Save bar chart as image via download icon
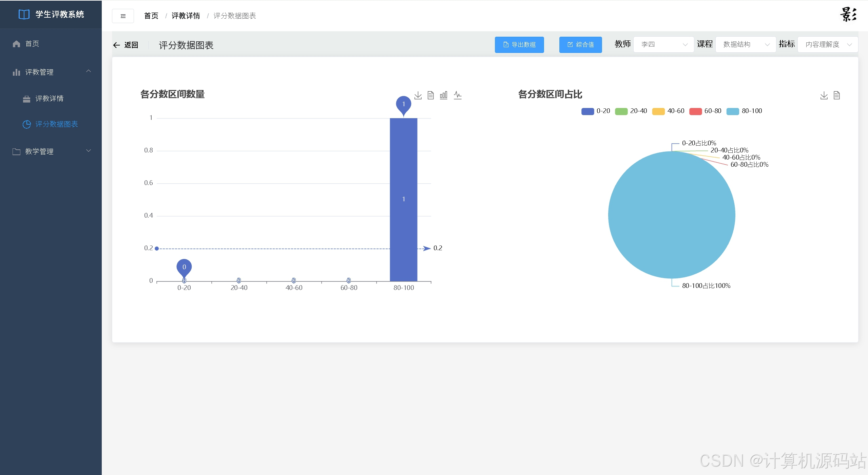 pos(418,95)
